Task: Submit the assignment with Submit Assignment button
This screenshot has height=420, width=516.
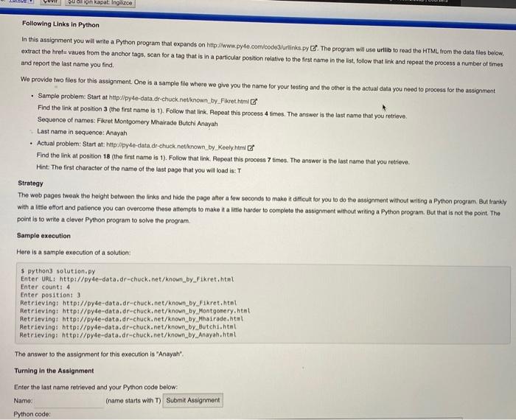Action: tap(193, 400)
